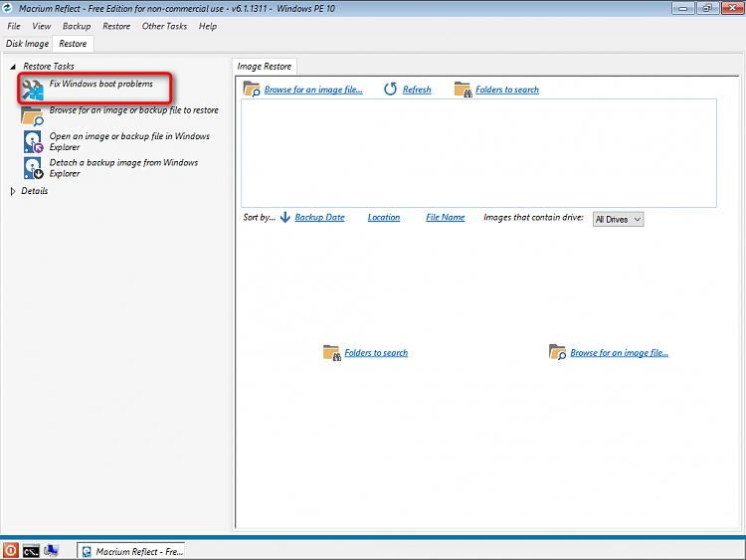Select the Image Restore tab
746x560 pixels.
tap(264, 67)
